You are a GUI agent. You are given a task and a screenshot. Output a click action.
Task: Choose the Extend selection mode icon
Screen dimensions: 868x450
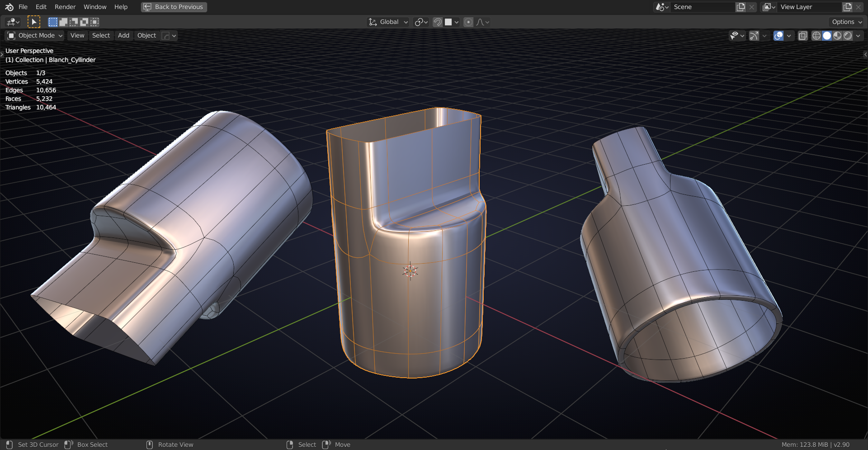coord(63,22)
